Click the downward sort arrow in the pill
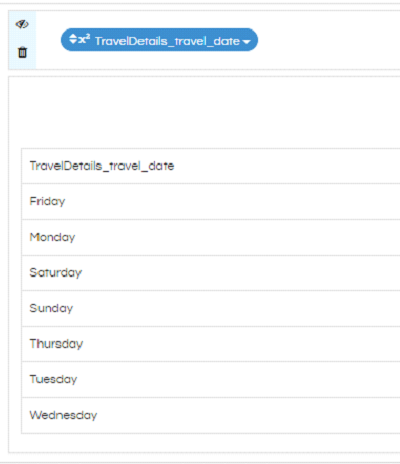The height and width of the screenshot is (464, 400). [x=73, y=42]
